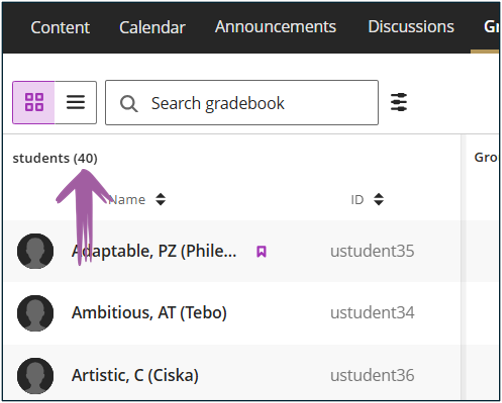Switch to the grid view icon
The height and width of the screenshot is (403, 502).
[34, 102]
